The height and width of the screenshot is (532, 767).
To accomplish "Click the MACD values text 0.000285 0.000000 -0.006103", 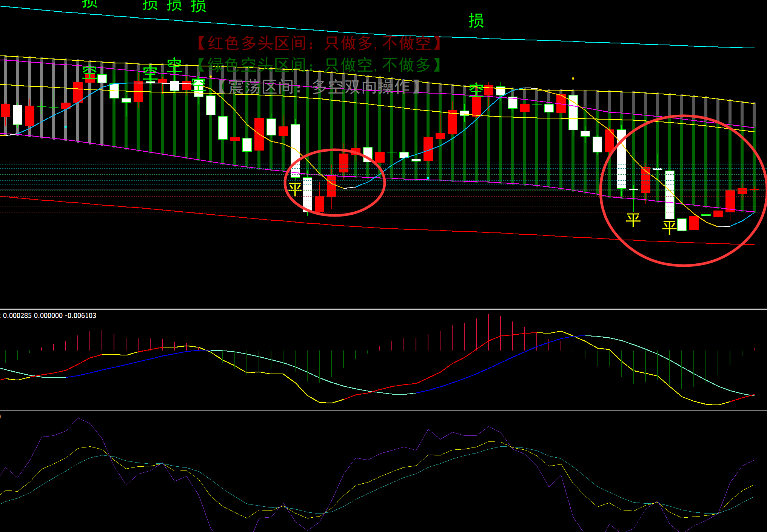I will (49, 315).
